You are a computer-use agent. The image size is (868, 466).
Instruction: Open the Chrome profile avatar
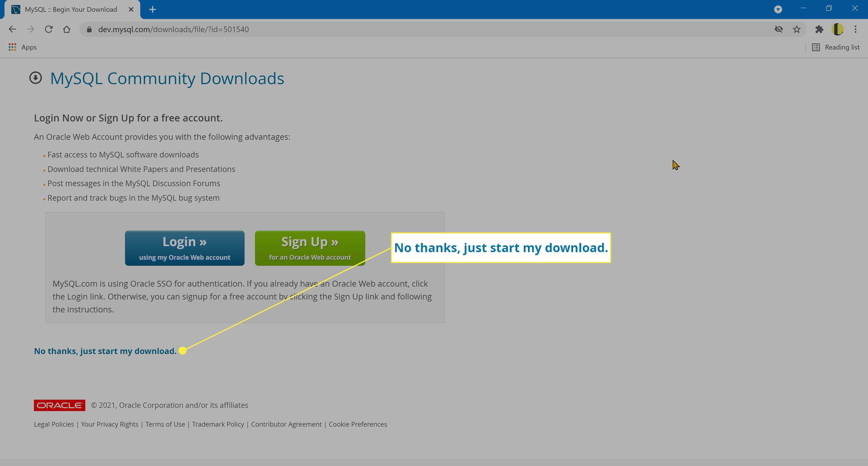point(838,29)
